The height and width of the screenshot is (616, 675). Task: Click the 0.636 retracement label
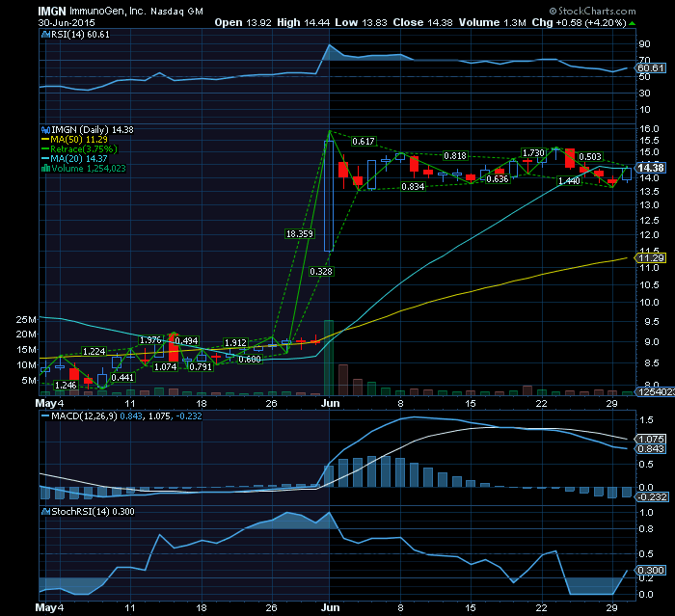pos(498,178)
